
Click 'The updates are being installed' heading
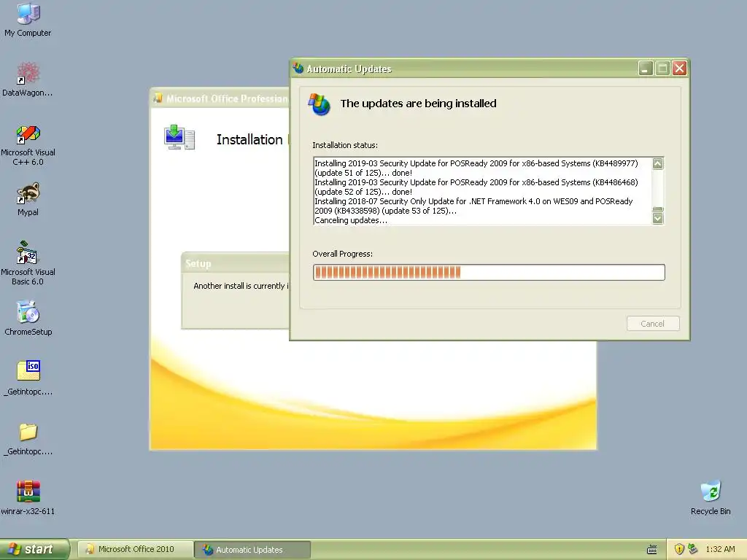418,104
